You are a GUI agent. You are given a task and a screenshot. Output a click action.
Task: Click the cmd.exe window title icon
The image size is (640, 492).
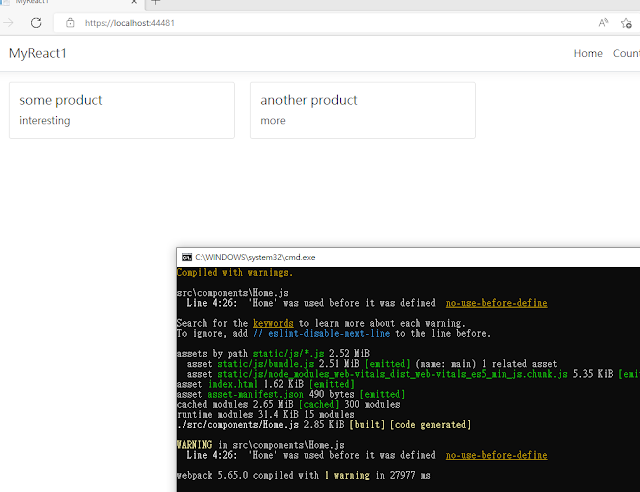tap(187, 257)
